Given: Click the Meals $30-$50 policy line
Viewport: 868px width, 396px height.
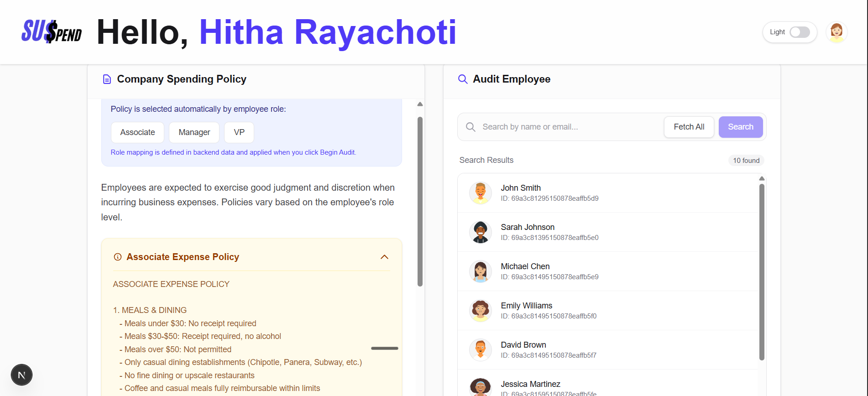Looking at the screenshot, I should (x=200, y=336).
